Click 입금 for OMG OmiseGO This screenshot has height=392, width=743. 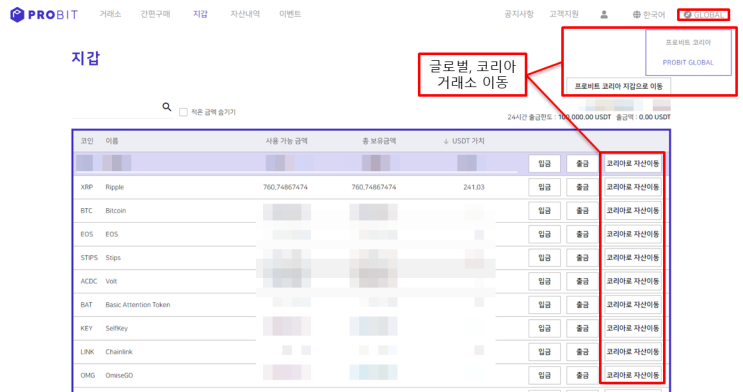tap(544, 375)
